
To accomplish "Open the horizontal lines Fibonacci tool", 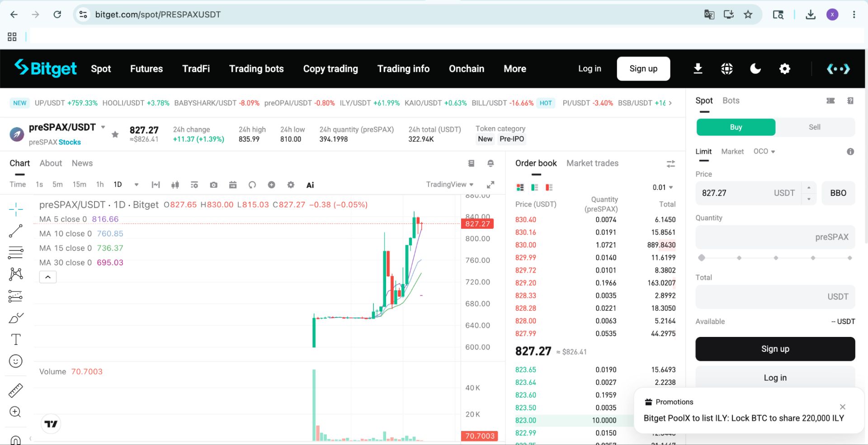I will [x=16, y=252].
